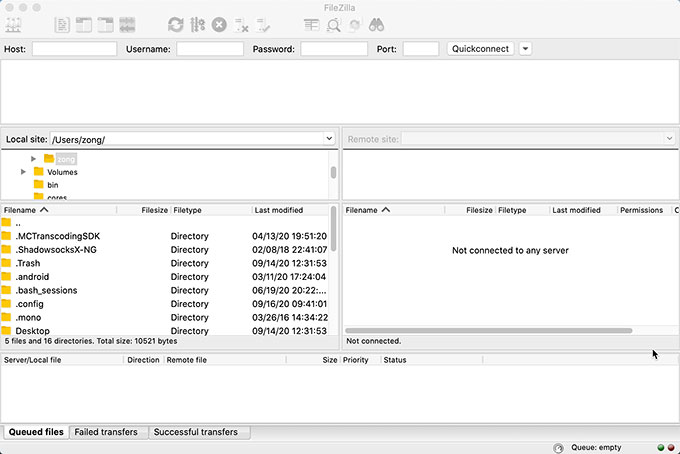Sort remote list by Filetype column
This screenshot has width=680, height=454.
[523, 210]
